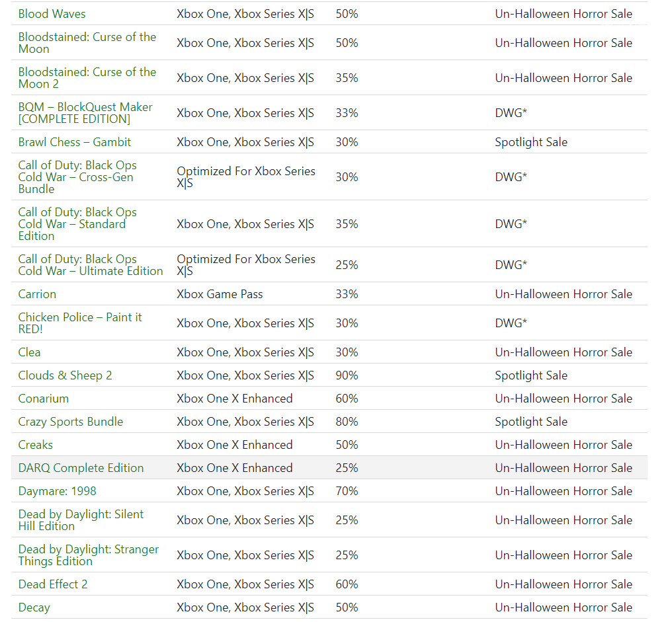The image size is (672, 622).
Task: Click platform text in Crazy Sports Bundle row
Action: [x=245, y=422]
